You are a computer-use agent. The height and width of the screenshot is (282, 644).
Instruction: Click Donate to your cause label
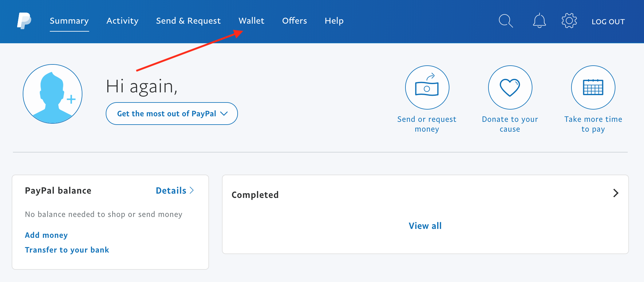pyautogui.click(x=510, y=124)
